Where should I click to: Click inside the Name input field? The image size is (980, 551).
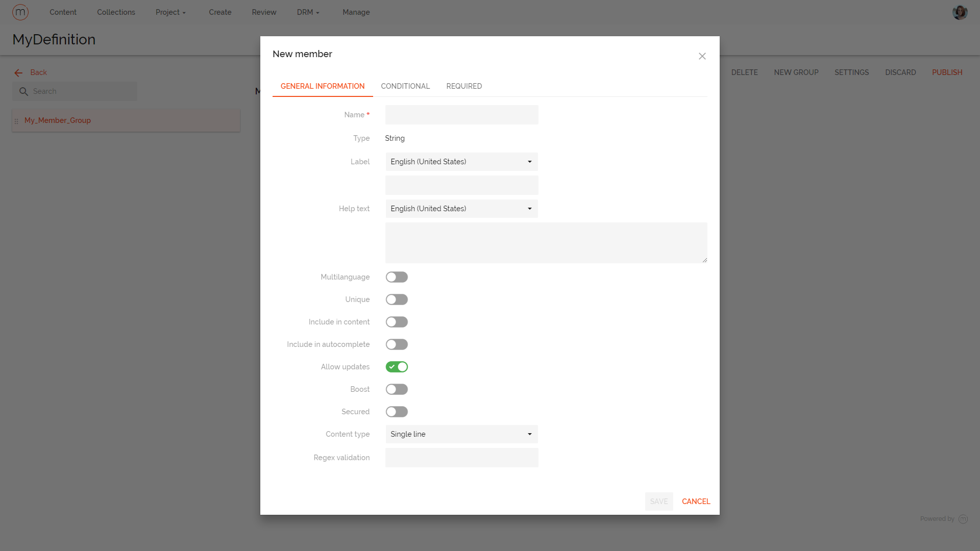click(x=461, y=115)
